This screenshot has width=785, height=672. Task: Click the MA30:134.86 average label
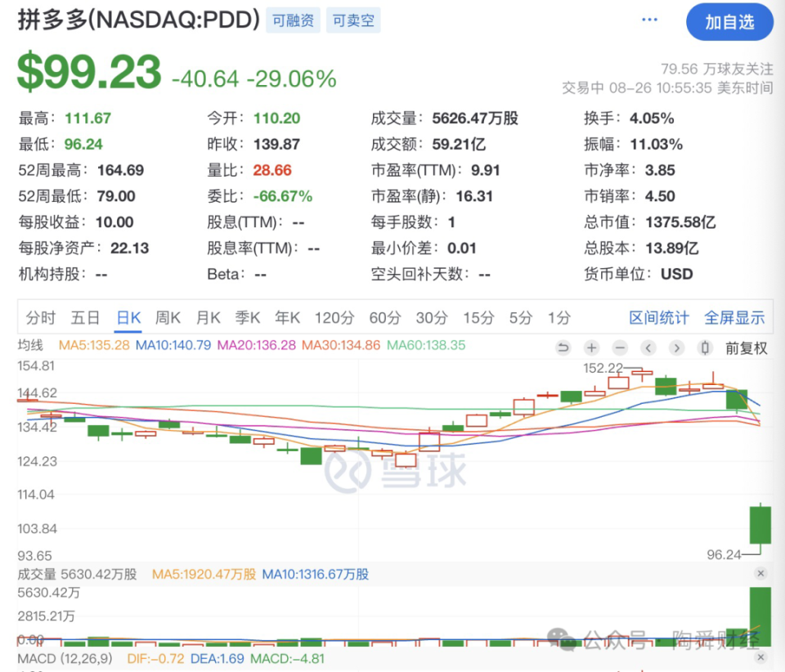341,345
